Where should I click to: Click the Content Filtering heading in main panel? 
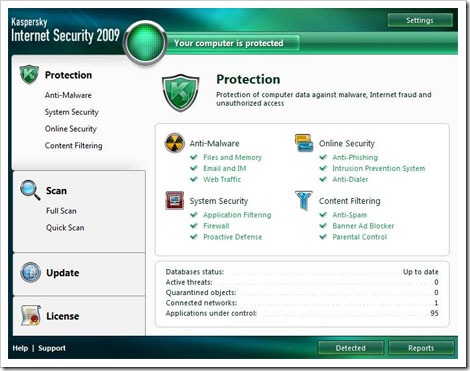[349, 201]
